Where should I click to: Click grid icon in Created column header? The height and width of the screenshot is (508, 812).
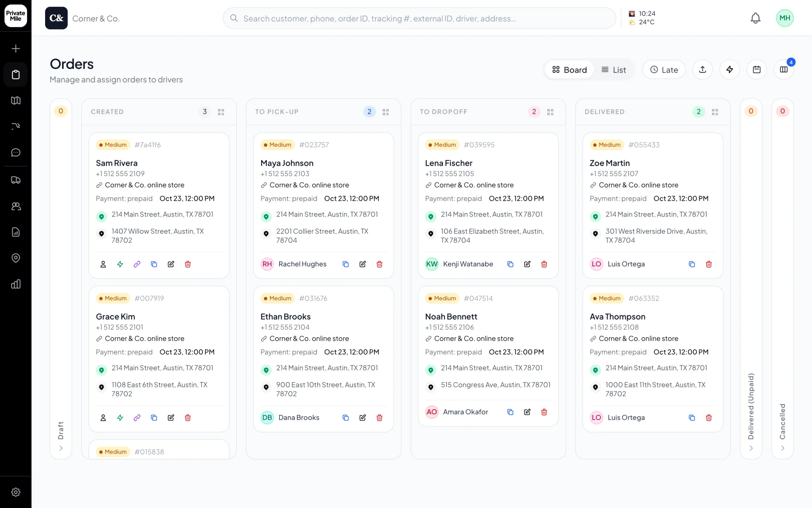[221, 112]
